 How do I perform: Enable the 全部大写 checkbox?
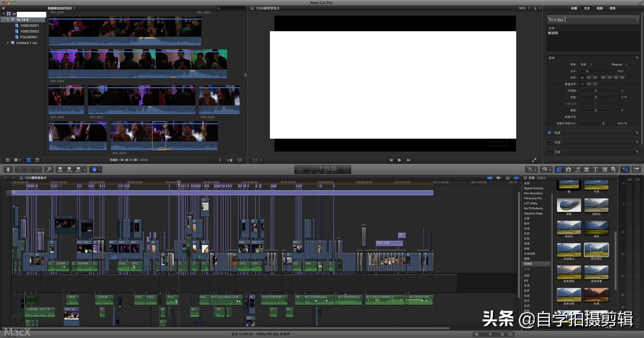pos(582,117)
